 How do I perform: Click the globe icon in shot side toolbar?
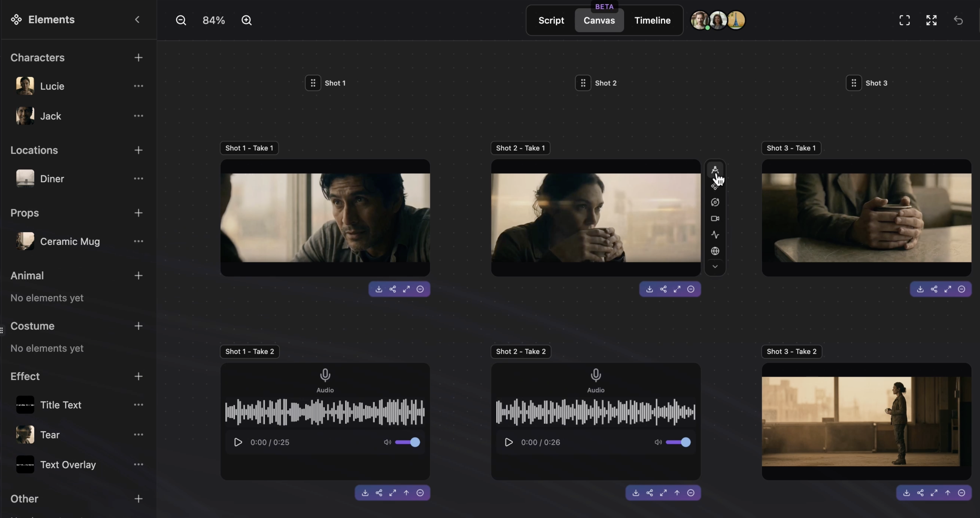715,251
